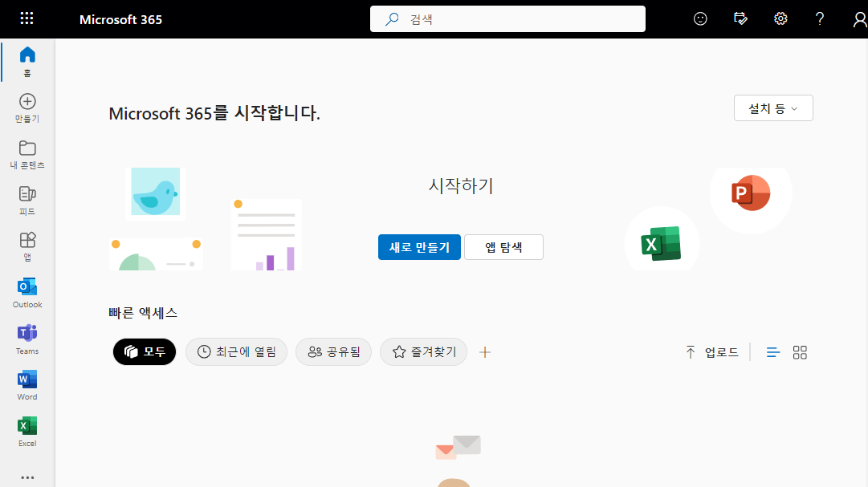This screenshot has height=487, width=868.
Task: Open the 피드 (Feed) sidebar icon
Action: click(x=27, y=199)
